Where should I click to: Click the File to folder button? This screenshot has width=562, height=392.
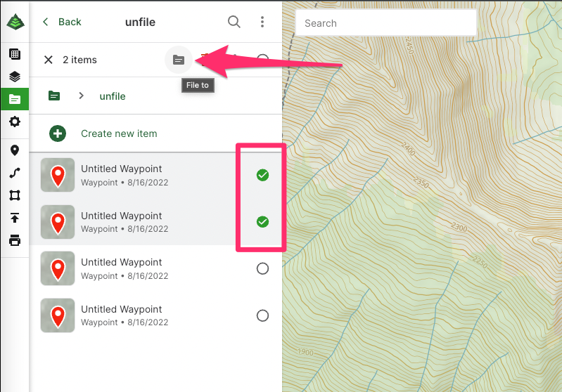[179, 60]
